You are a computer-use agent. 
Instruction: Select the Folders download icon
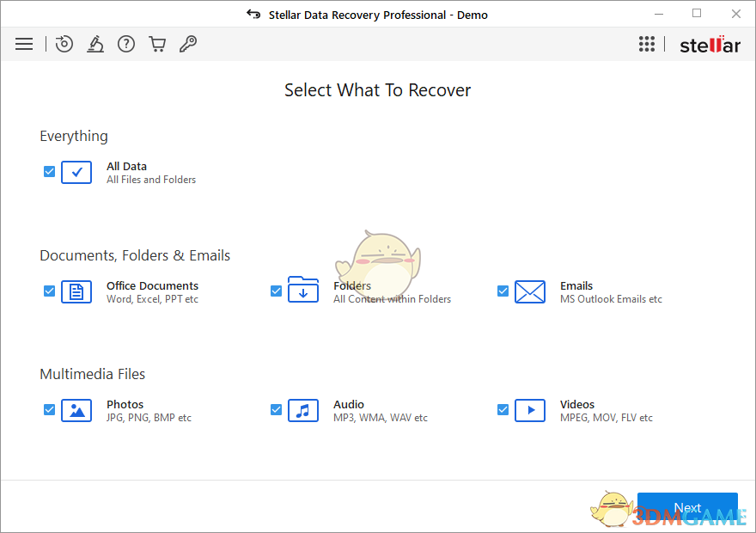(303, 291)
